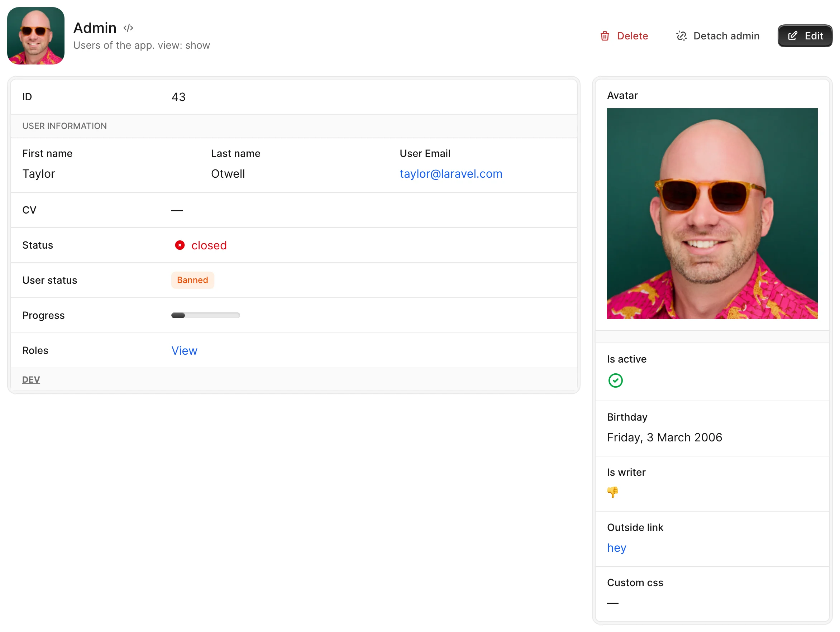Expand the DEV section
Viewport: 840px width, 632px height.
[x=31, y=379]
